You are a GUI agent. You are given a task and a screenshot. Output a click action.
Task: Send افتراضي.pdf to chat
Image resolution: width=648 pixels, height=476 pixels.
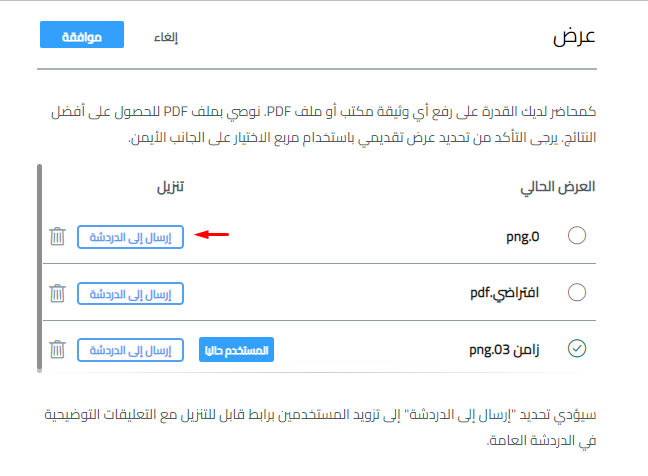coord(130,293)
